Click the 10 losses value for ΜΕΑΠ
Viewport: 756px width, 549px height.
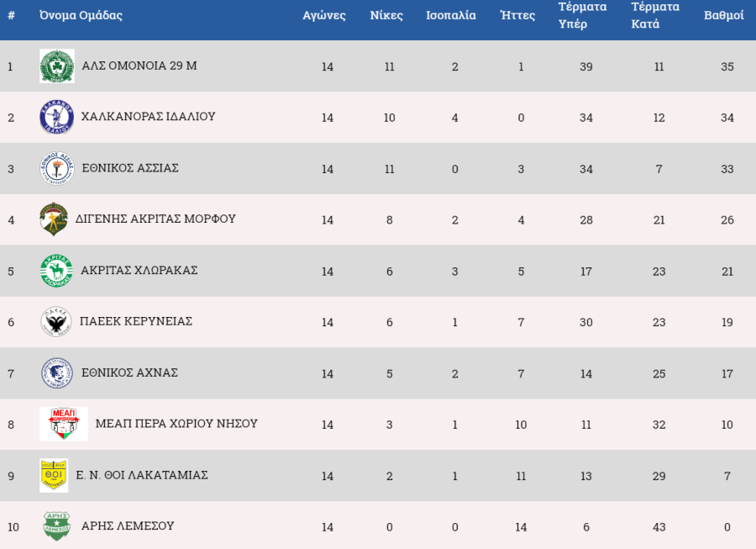(x=521, y=425)
